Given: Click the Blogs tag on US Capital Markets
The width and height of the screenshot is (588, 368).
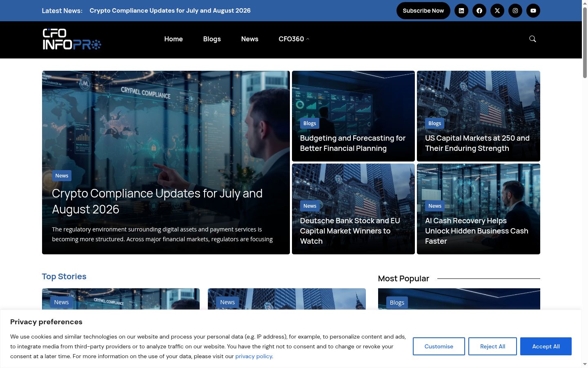Looking at the screenshot, I should click(x=434, y=123).
